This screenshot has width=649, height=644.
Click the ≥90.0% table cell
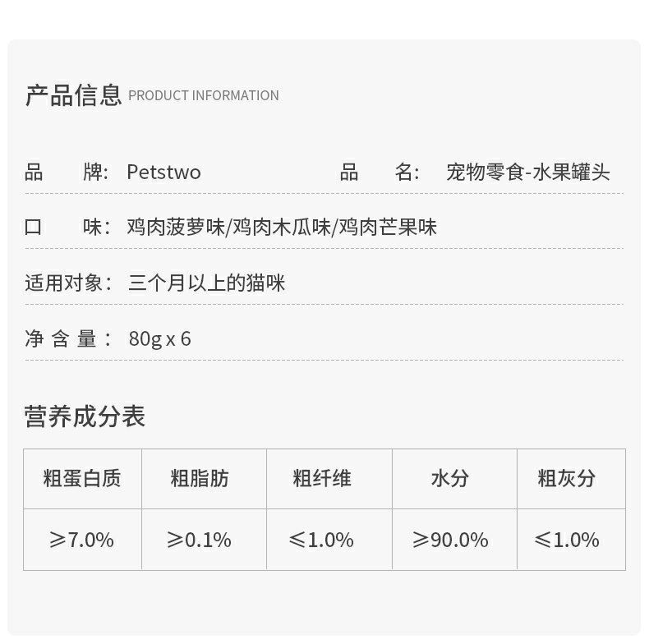(454, 540)
